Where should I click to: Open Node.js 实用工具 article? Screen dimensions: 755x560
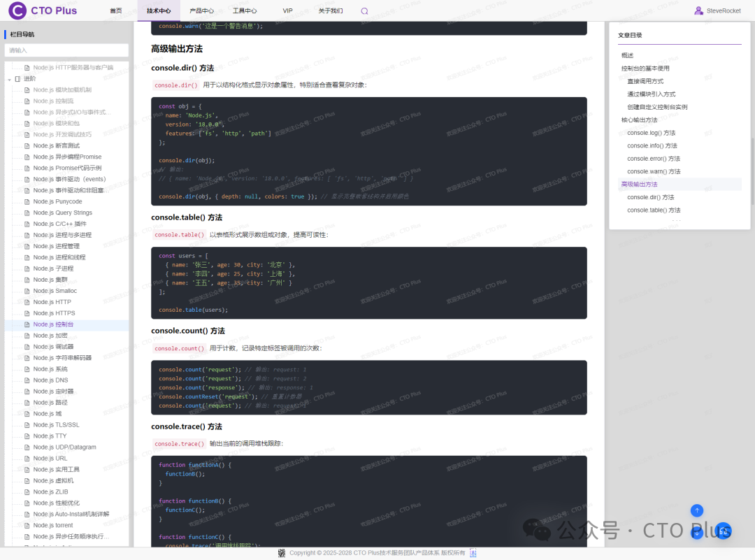pos(57,470)
